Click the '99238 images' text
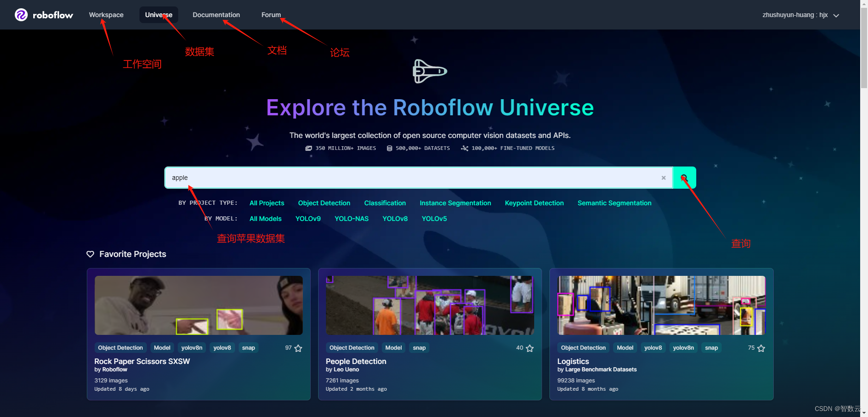Viewport: 868px width, 417px height. (x=576, y=381)
